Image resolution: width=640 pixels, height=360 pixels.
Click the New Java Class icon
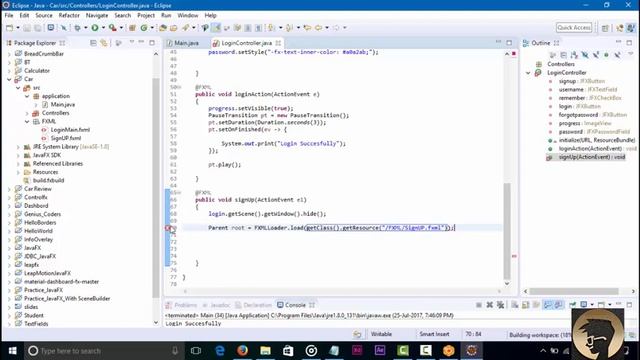tap(144, 28)
